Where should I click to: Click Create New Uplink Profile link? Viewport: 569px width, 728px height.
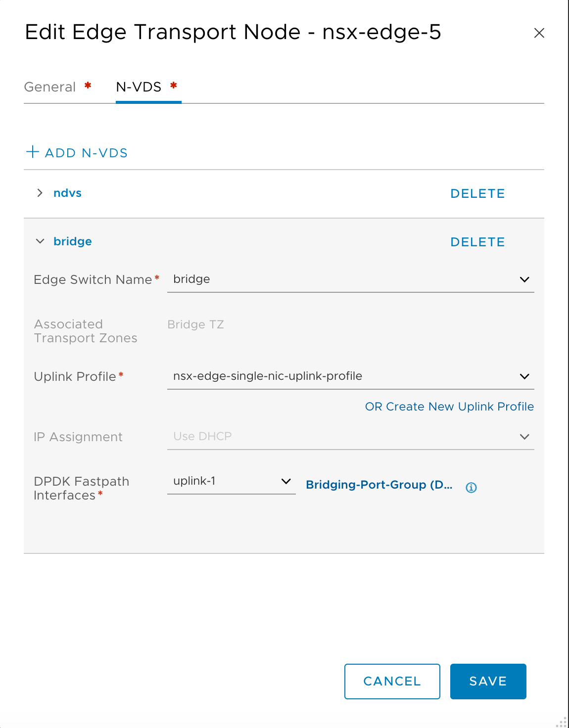click(449, 407)
